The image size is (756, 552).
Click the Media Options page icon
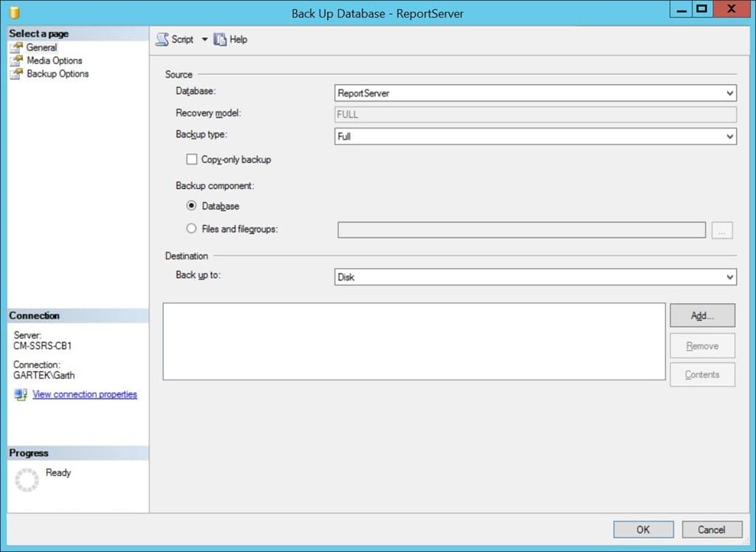pos(16,61)
